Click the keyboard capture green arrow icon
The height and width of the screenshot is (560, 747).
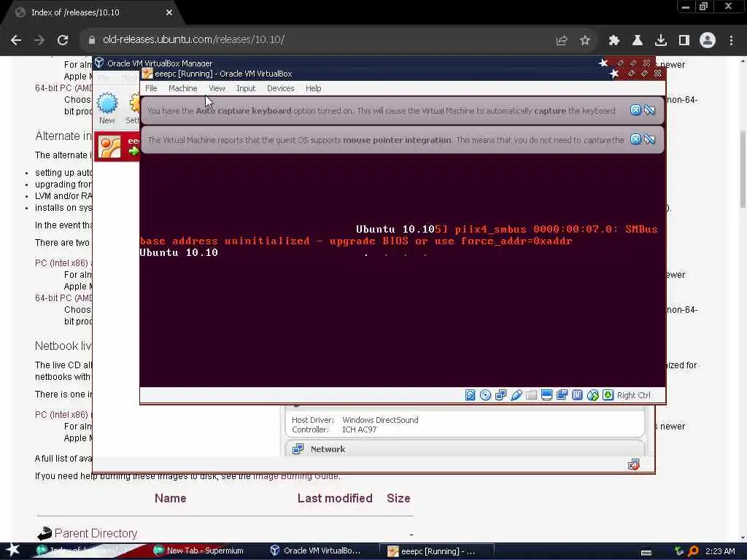(608, 395)
